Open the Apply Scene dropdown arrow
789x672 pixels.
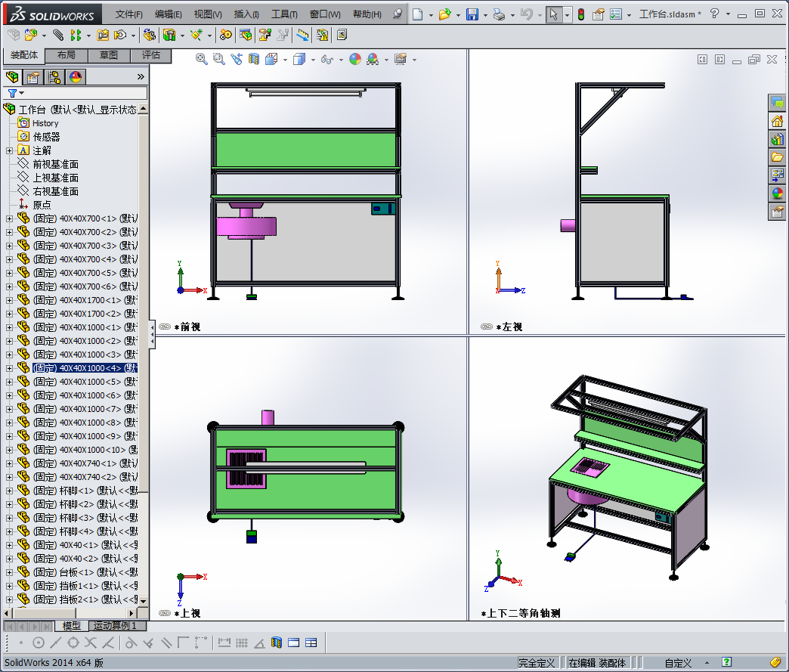(386, 60)
